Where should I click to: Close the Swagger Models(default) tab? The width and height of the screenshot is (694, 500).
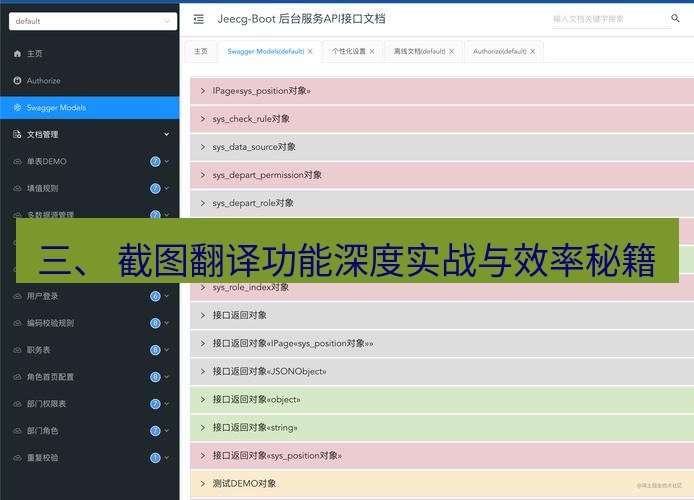pos(310,51)
